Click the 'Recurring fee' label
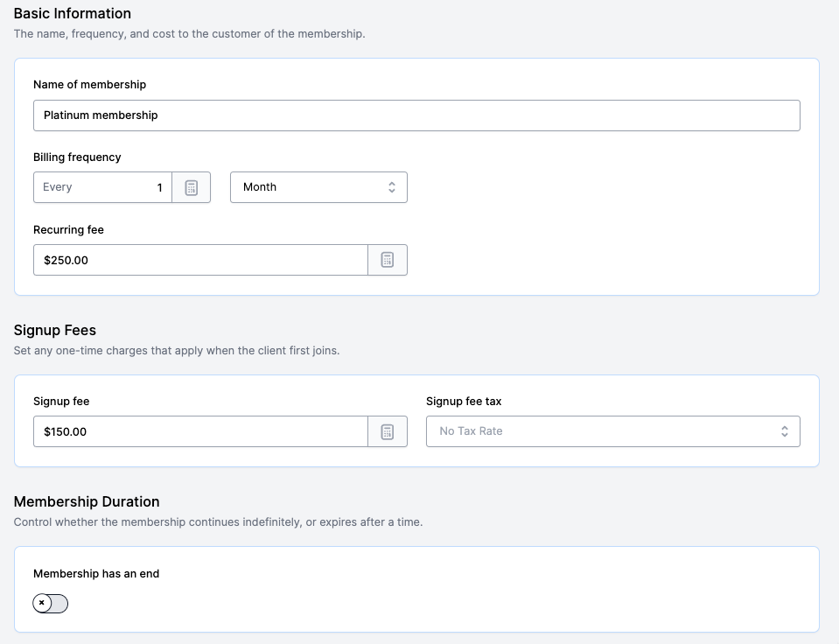Screen dimensions: 839x644 68,230
